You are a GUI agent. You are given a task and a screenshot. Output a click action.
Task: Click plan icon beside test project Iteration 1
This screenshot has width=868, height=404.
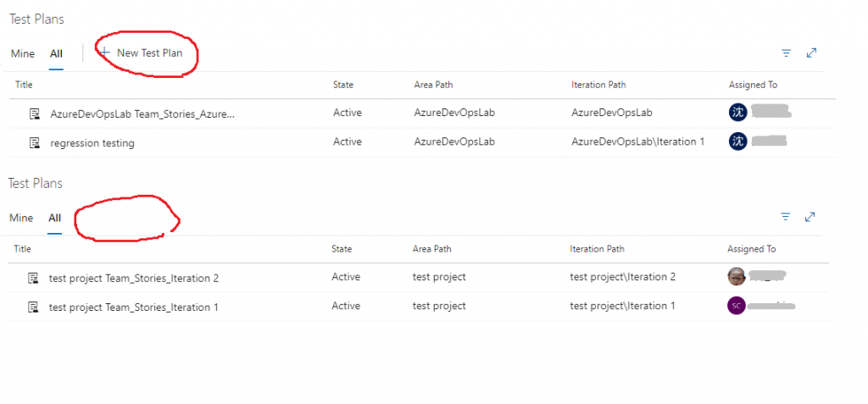click(x=34, y=307)
